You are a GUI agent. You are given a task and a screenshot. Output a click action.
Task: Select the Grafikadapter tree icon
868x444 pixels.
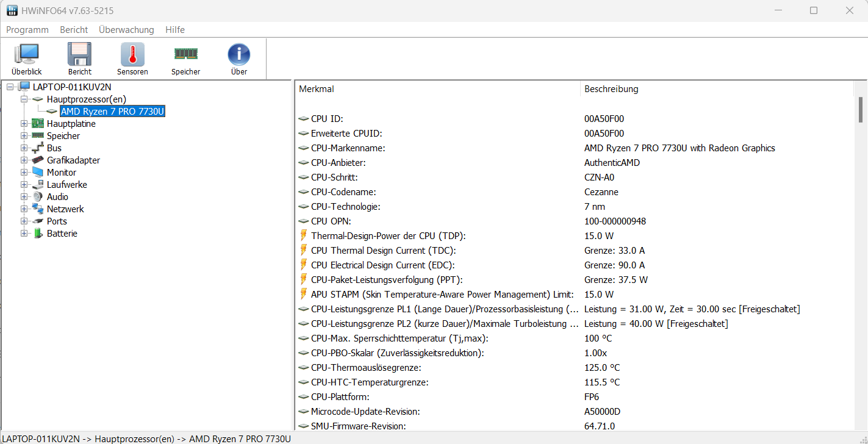pyautogui.click(x=38, y=160)
